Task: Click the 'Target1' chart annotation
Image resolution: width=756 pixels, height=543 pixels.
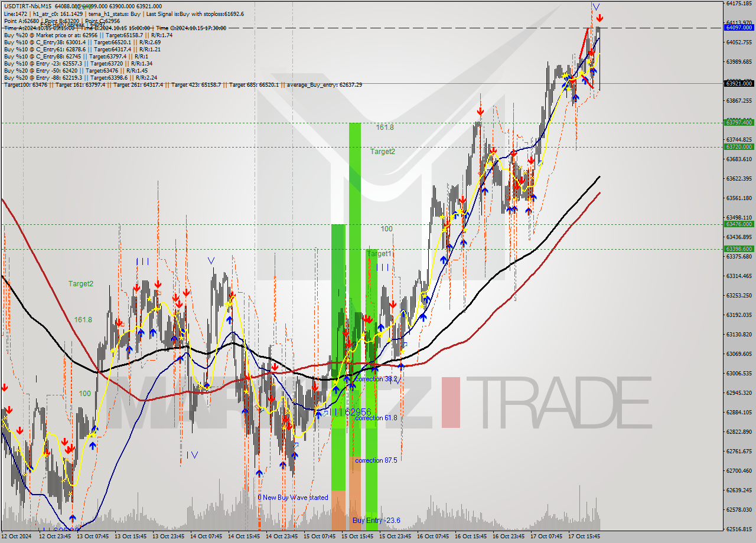Action: point(379,253)
